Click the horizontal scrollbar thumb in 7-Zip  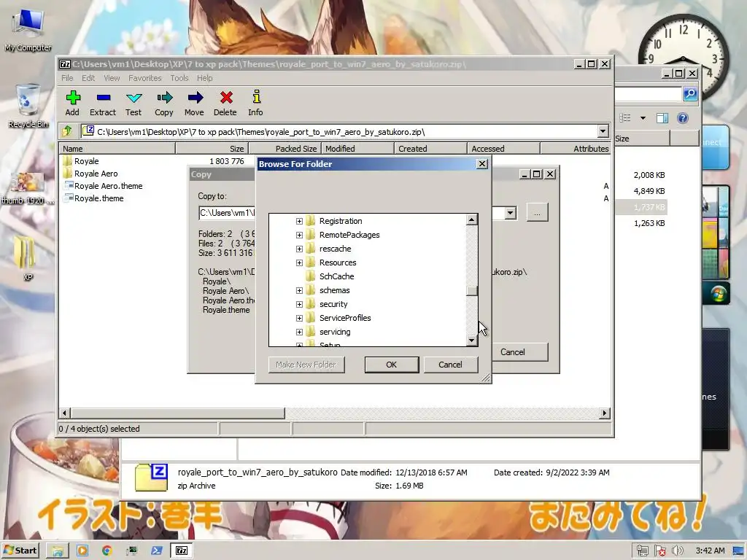pyautogui.click(x=178, y=413)
